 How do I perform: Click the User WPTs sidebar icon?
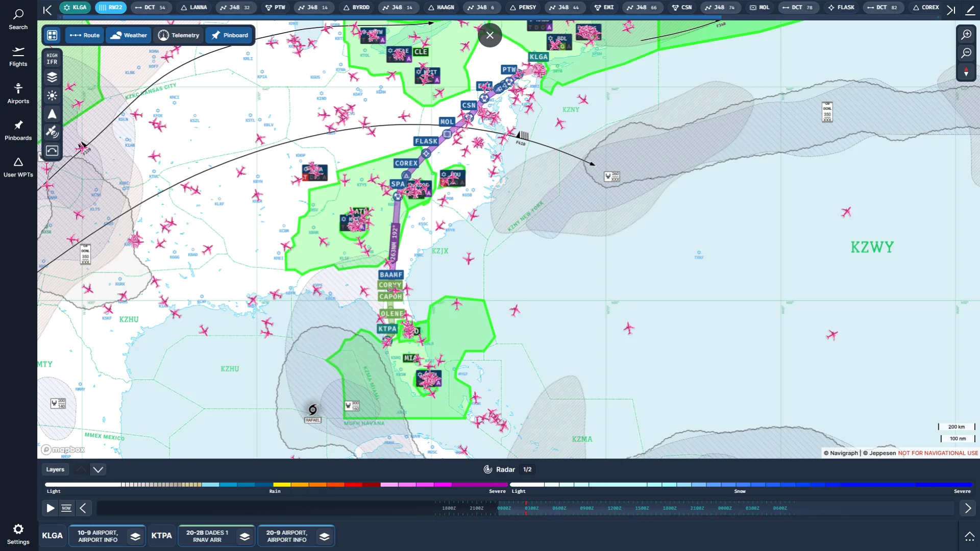18,166
